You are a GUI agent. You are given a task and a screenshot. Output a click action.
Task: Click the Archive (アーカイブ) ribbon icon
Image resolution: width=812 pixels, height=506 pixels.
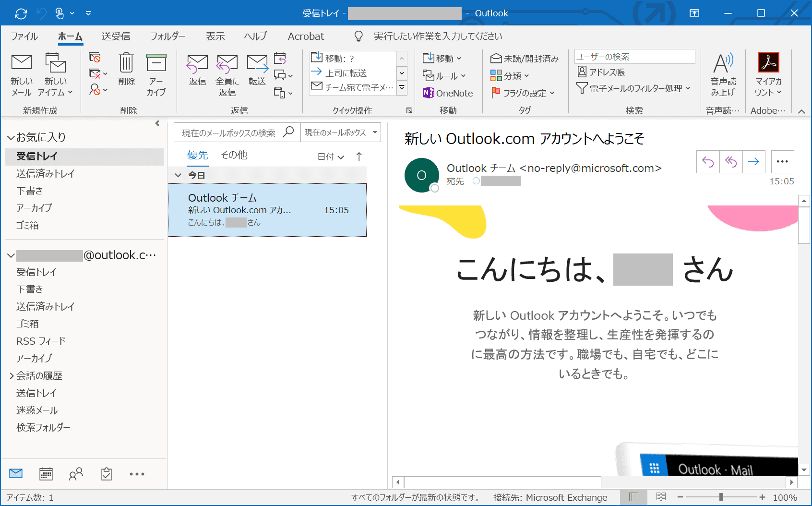156,63
